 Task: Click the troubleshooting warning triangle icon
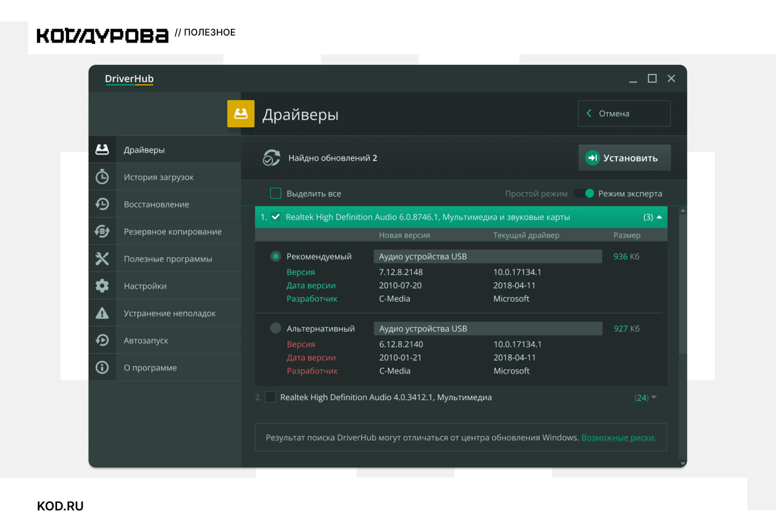(102, 313)
